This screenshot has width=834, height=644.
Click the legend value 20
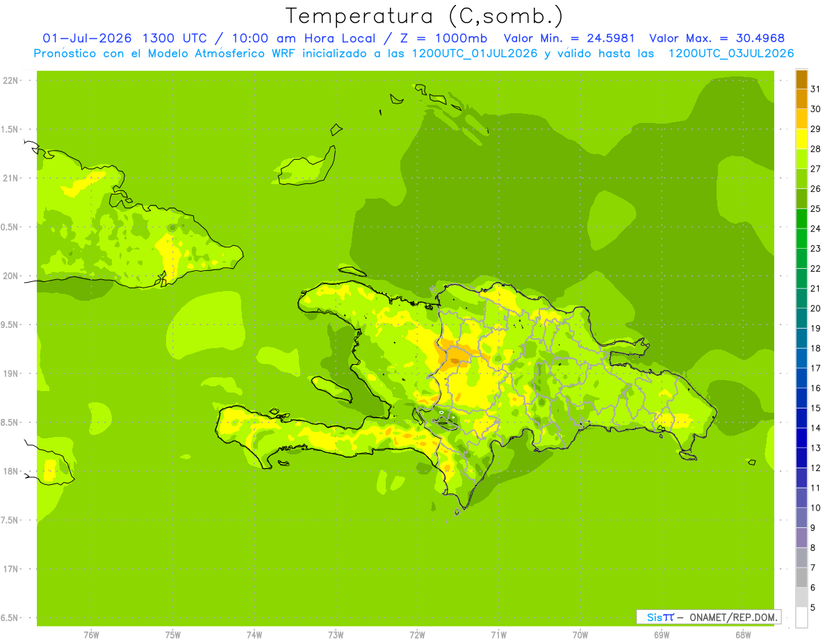pyautogui.click(x=816, y=308)
